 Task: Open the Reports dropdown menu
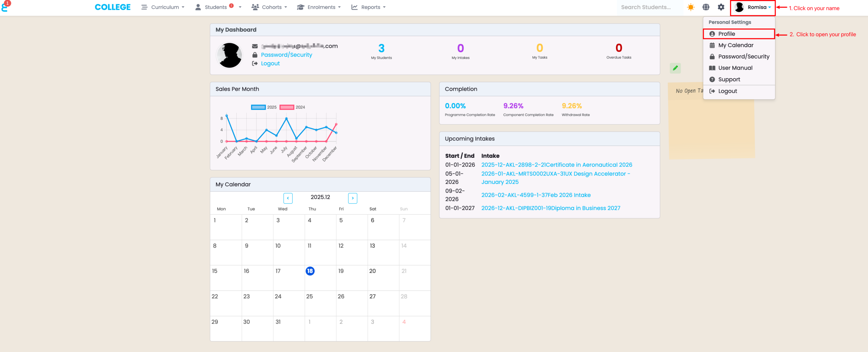point(369,7)
